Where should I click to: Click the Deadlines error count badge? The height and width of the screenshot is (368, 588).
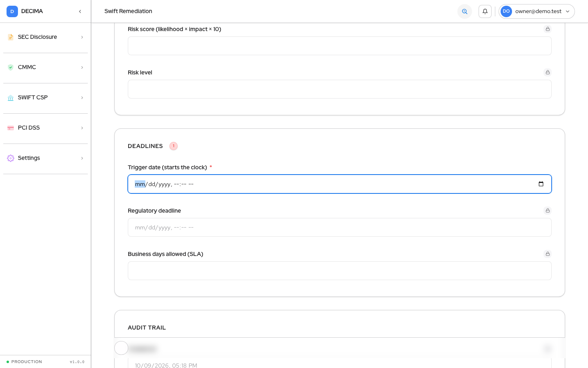click(174, 146)
